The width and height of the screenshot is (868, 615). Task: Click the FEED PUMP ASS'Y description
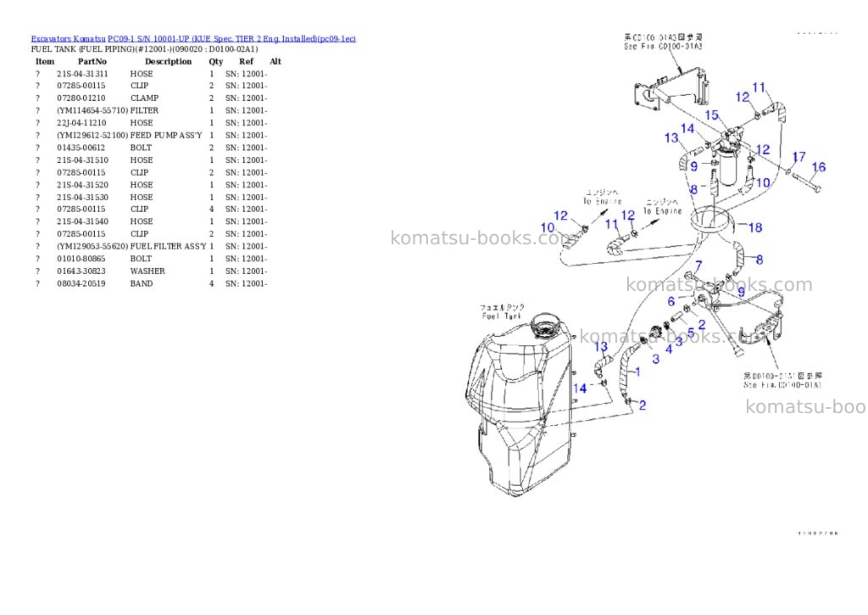click(x=166, y=135)
